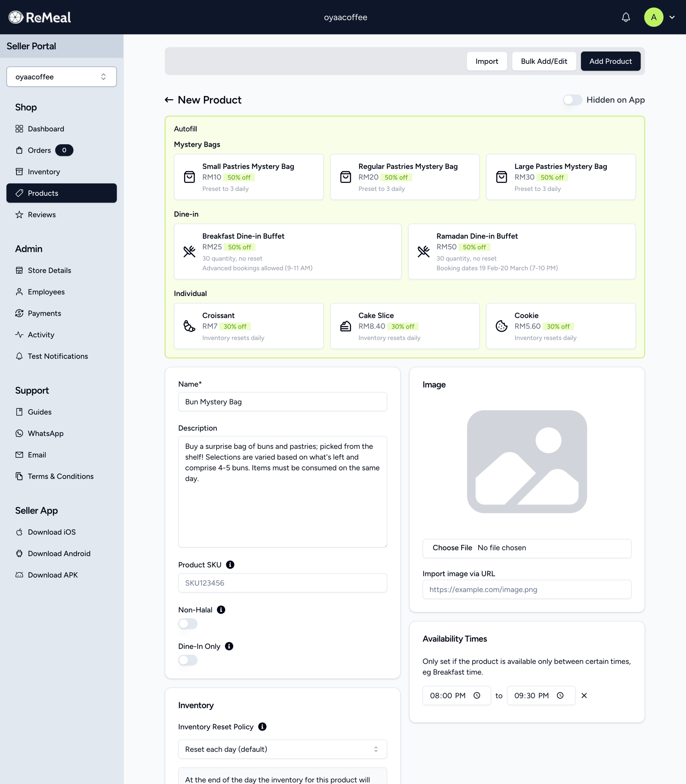
Task: Click the Import image via URL field
Action: click(527, 589)
